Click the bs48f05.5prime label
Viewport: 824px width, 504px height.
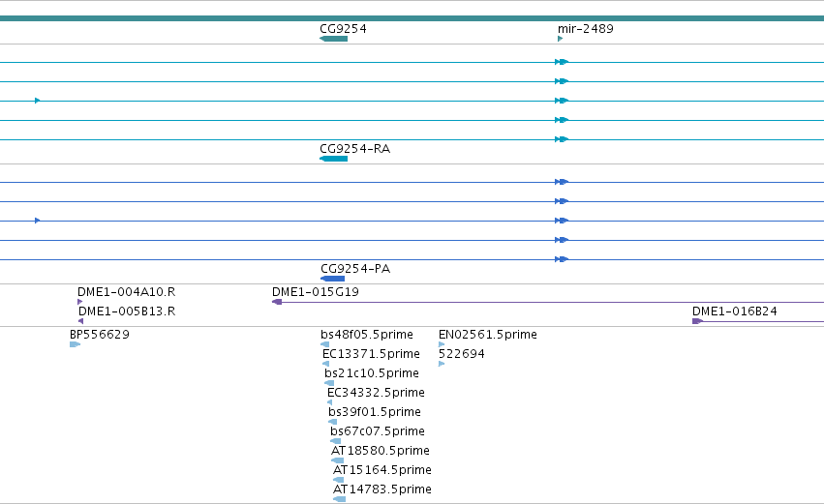(367, 334)
